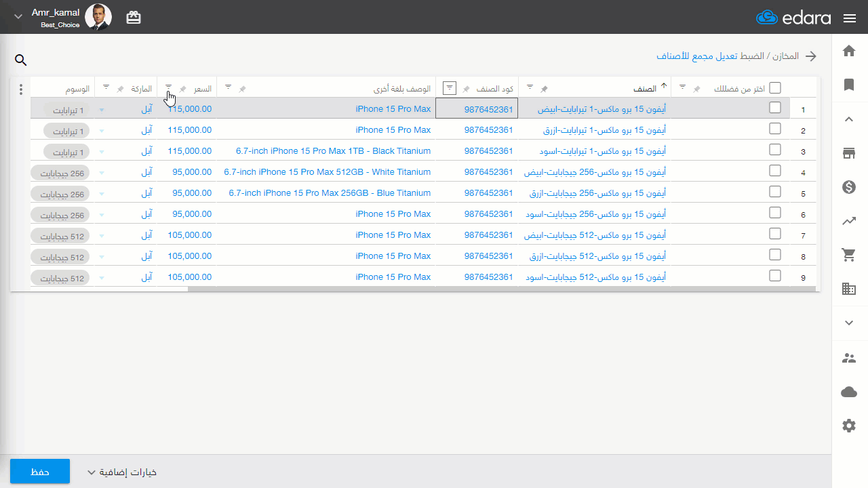Open the settings gear sidebar icon

848,426
